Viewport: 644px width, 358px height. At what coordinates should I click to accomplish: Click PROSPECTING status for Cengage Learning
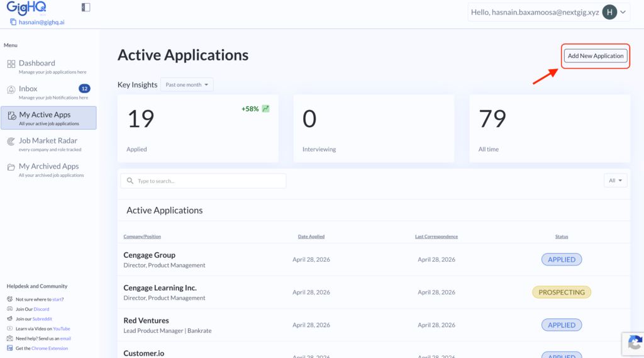562,292
